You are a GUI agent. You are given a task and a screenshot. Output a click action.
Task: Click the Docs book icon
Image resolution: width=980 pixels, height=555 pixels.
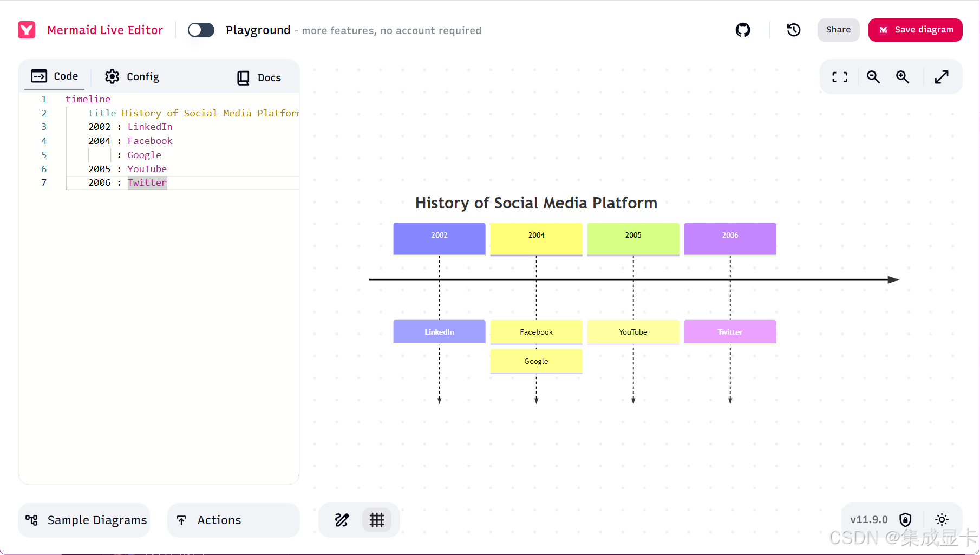pyautogui.click(x=243, y=78)
